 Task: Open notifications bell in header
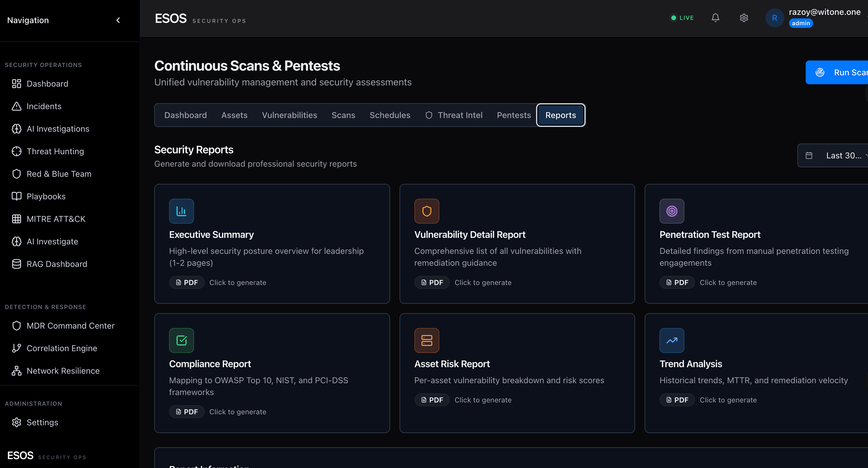[x=715, y=18]
